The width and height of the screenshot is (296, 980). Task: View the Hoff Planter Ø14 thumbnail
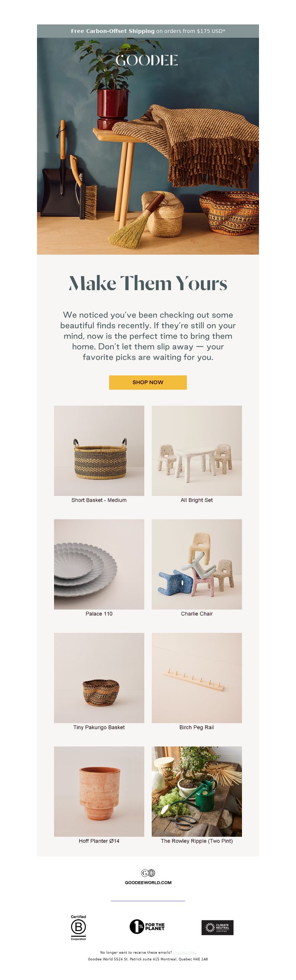tap(99, 791)
